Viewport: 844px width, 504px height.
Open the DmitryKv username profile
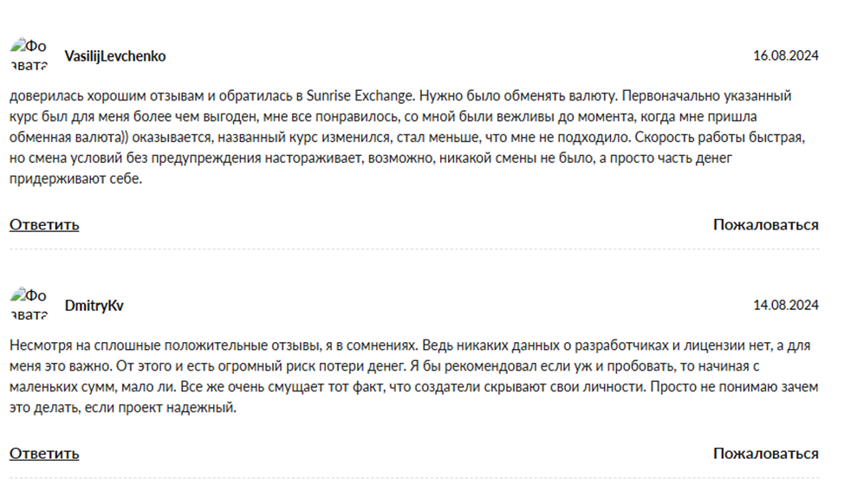pos(94,306)
